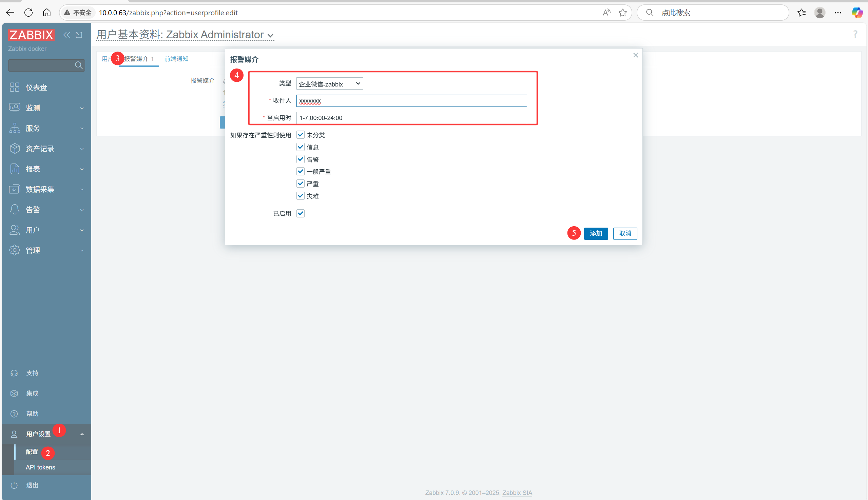Viewport: 868px width, 500px height.
Task: Collapse the sidebar with double-chevron icon
Action: coord(66,35)
